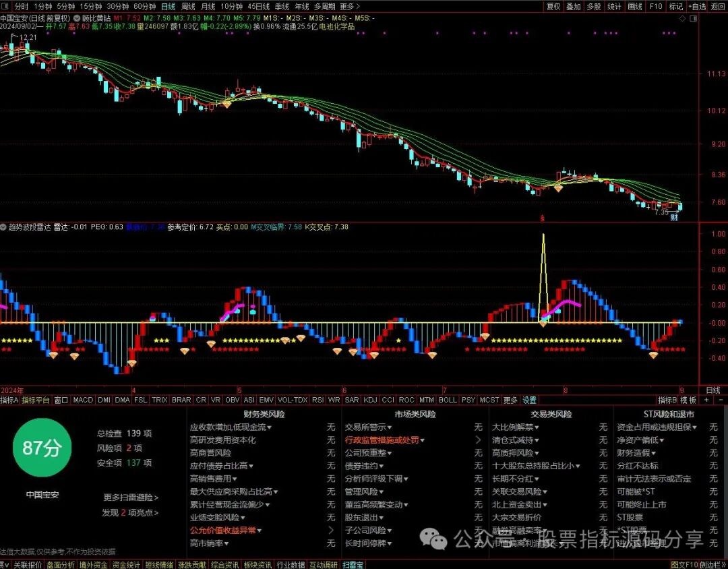This screenshot has width=728, height=569.
Task: Select the VOL-TDX indicator tab
Action: [293, 400]
